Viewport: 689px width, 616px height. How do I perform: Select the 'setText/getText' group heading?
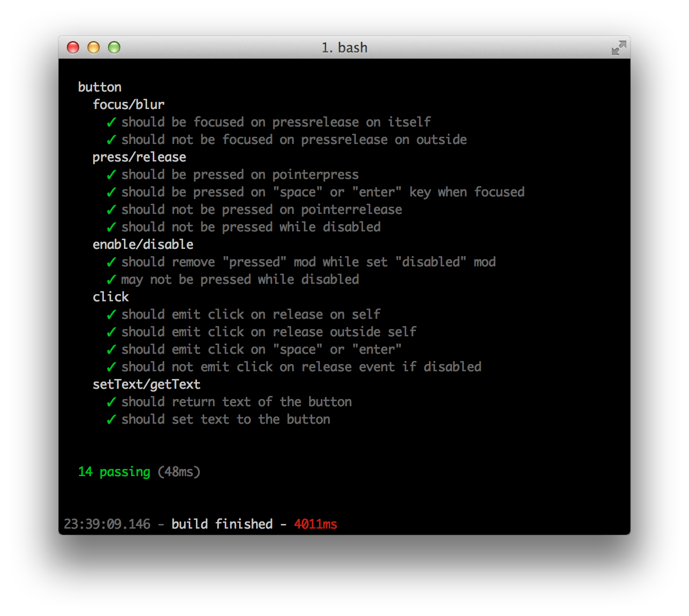[x=147, y=384]
